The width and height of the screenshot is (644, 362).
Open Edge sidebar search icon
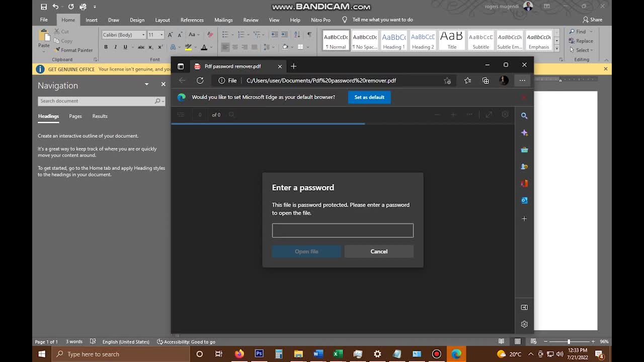pyautogui.click(x=524, y=116)
